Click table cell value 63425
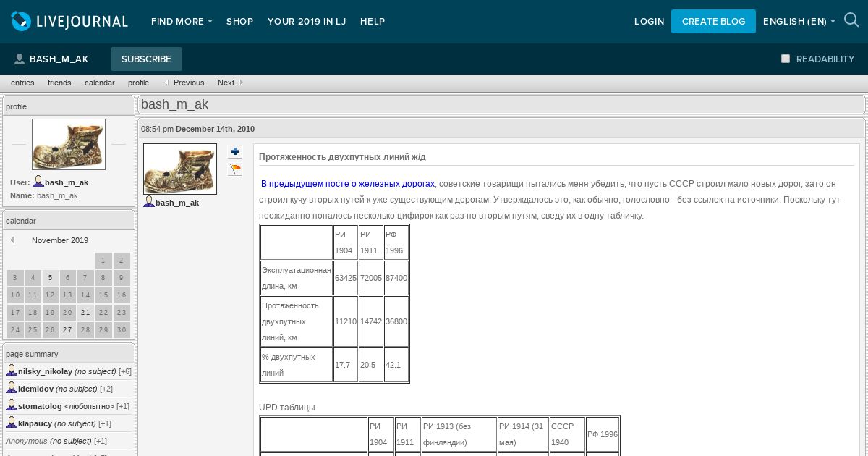 coord(346,278)
